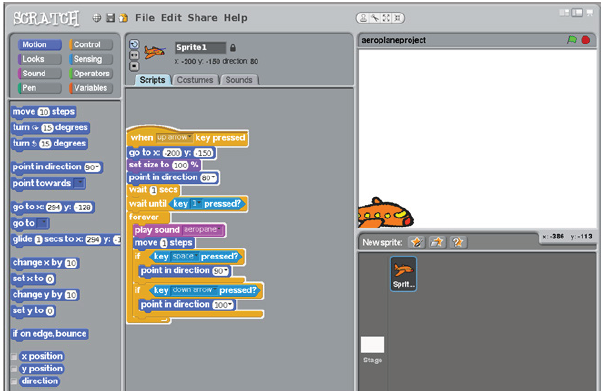
Task: Get a surprise sprite icon
Action: (458, 242)
